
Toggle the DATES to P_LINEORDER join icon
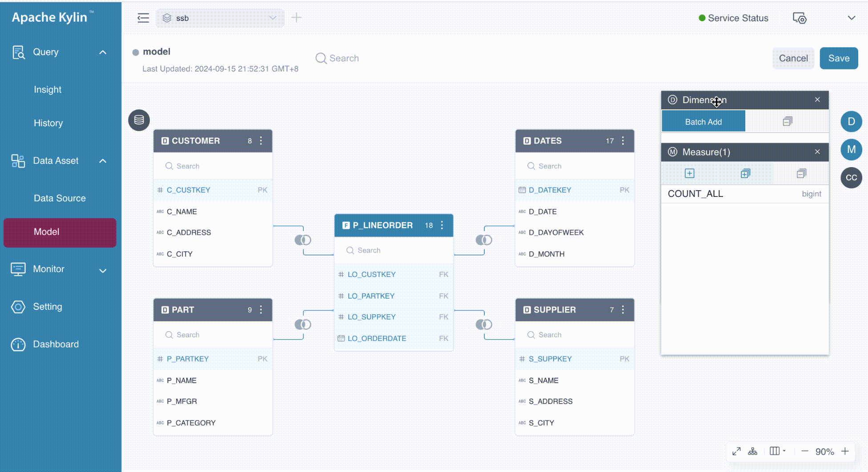(x=484, y=240)
